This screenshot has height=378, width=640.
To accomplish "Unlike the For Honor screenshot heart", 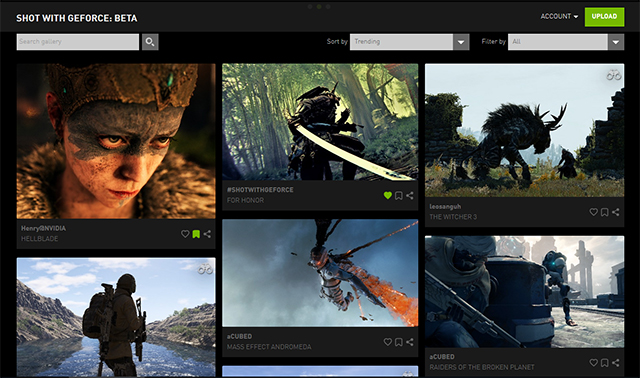I will point(388,196).
